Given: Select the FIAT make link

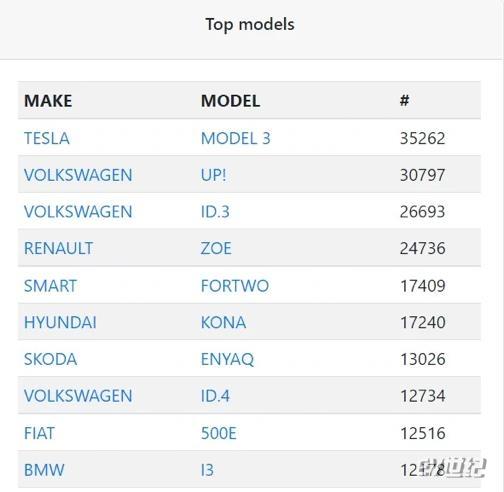Looking at the screenshot, I should pos(39,433).
